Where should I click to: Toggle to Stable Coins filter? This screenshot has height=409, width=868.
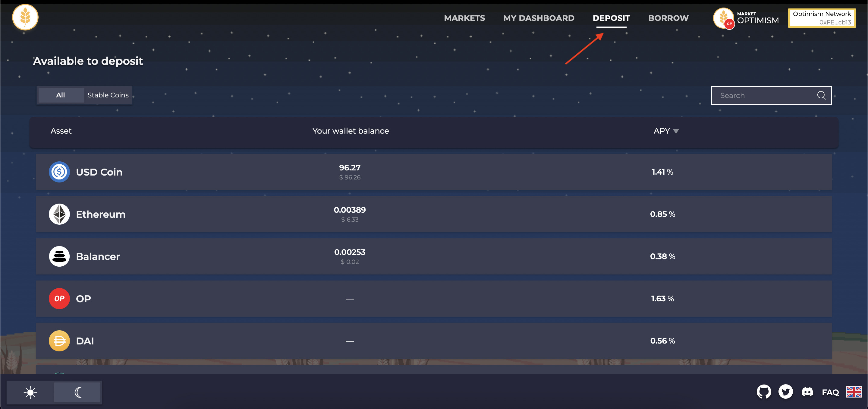(x=108, y=95)
